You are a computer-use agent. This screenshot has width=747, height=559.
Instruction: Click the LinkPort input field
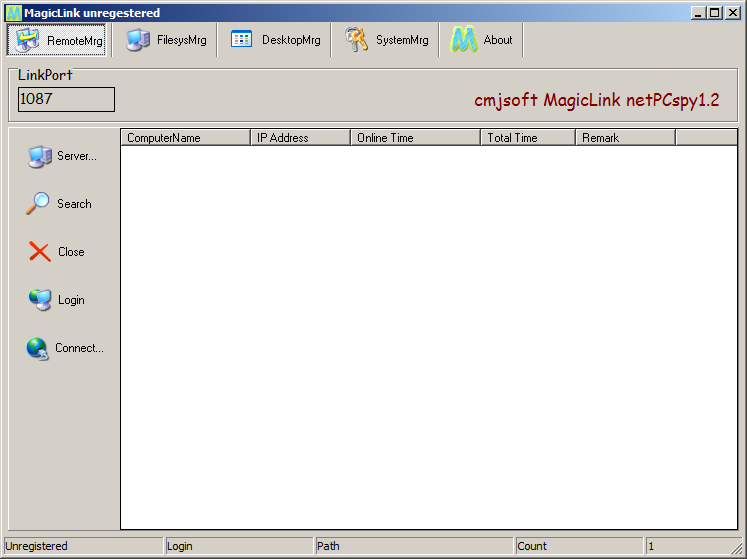[66, 99]
